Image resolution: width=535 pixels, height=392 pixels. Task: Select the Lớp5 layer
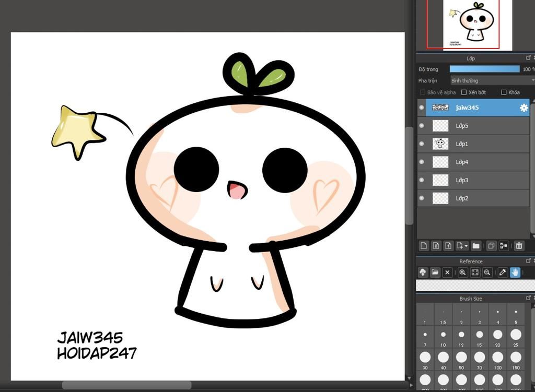(473, 126)
